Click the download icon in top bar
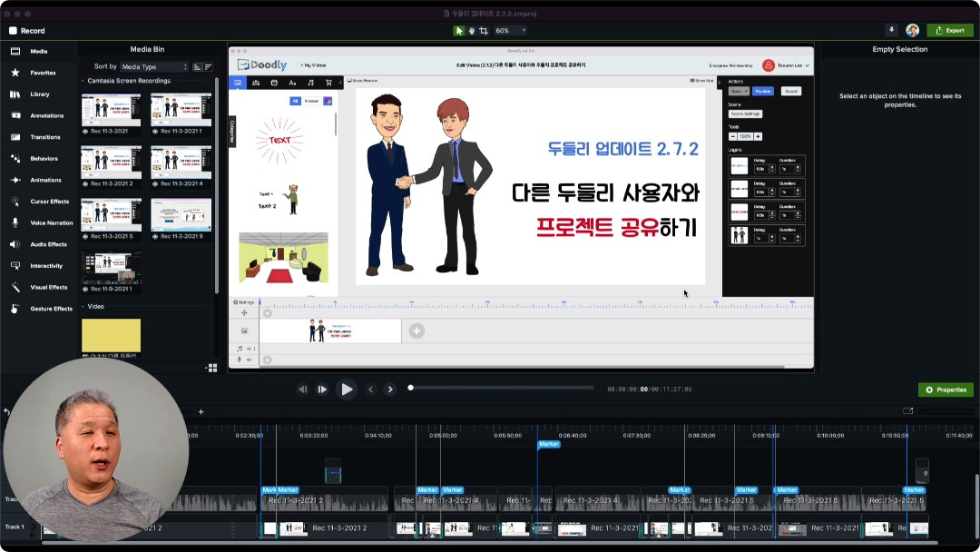This screenshot has width=980, height=552. pyautogui.click(x=891, y=30)
